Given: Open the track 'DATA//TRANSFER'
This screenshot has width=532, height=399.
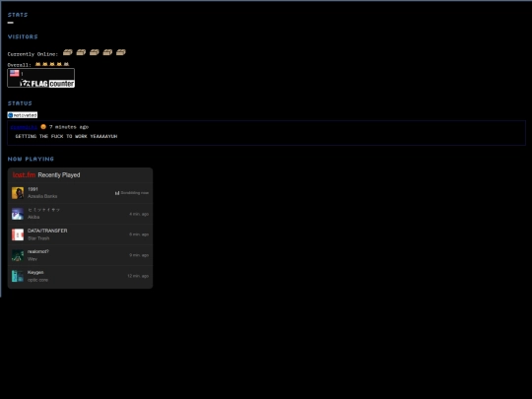Looking at the screenshot, I should (47, 231).
